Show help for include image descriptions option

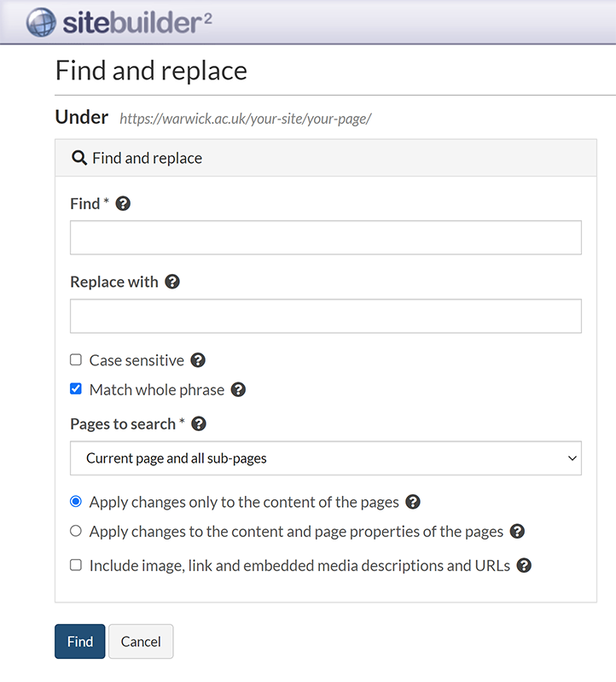click(x=524, y=565)
